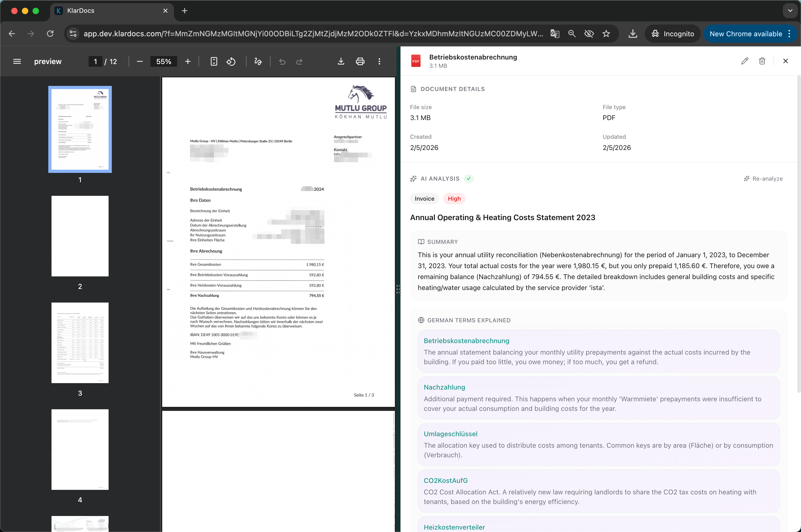The image size is (801, 532).
Task: Click the Re-analyze button
Action: click(x=763, y=179)
